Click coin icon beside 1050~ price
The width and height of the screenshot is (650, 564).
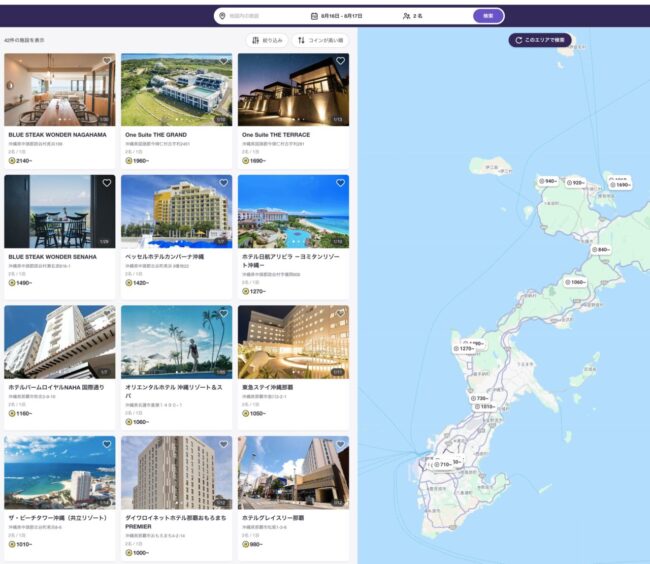click(245, 414)
